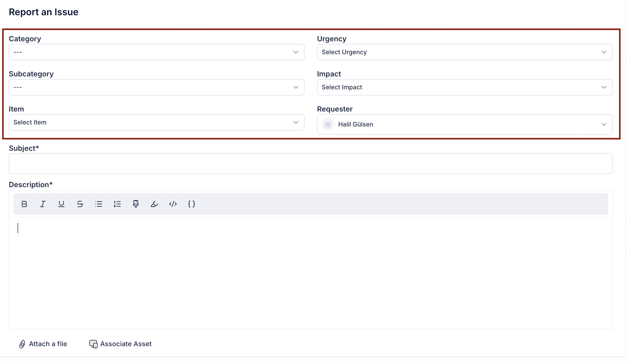Image resolution: width=631 pixels, height=364 pixels.
Task: Open the Select Impact dropdown
Action: [x=464, y=87]
